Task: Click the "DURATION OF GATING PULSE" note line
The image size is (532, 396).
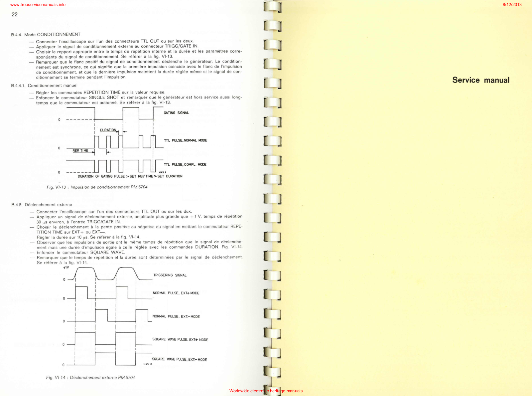Action: 130,176
